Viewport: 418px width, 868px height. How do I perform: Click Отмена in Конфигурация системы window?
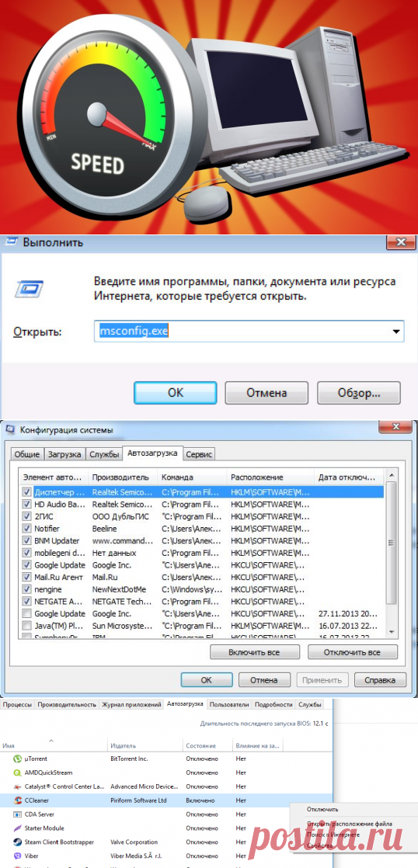(264, 680)
